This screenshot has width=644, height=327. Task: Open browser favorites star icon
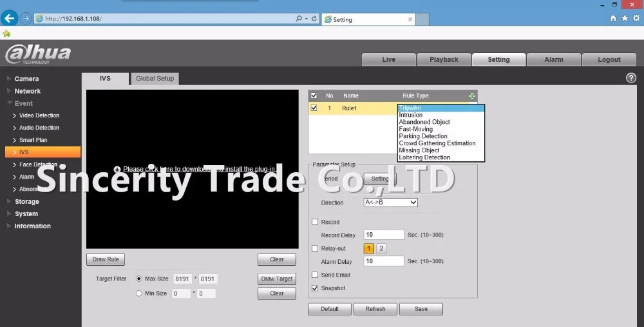coord(625,19)
